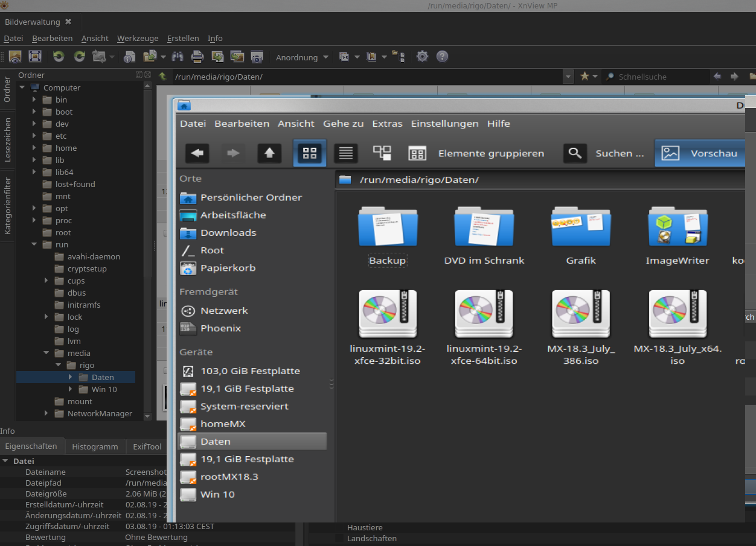This screenshot has height=546, width=756.
Task: Click the fullscreen view toolbar icon
Action: tap(35, 57)
